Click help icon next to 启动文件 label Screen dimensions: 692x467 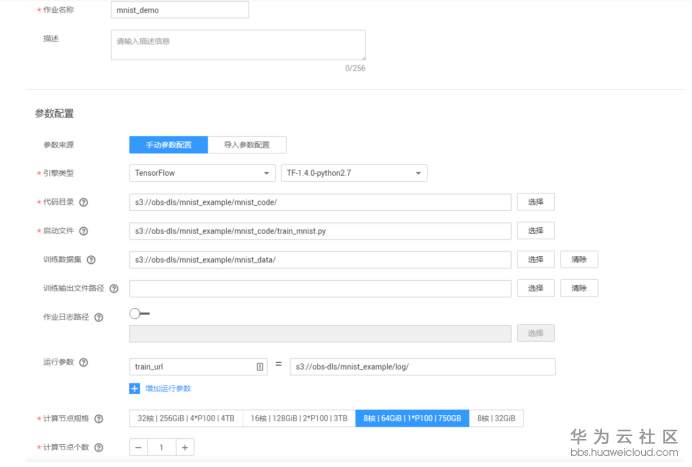click(x=83, y=231)
